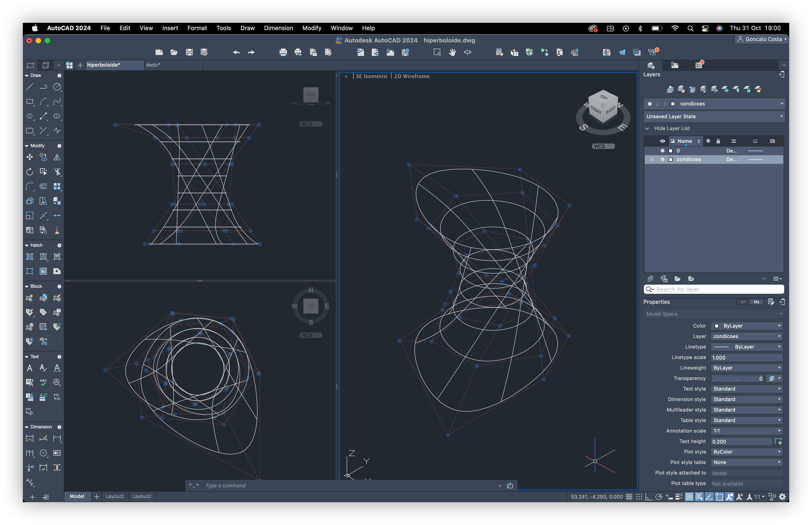Viewport: 812px width, 525px height.
Task: Select the Line tool in Draw panel
Action: pyautogui.click(x=30, y=87)
